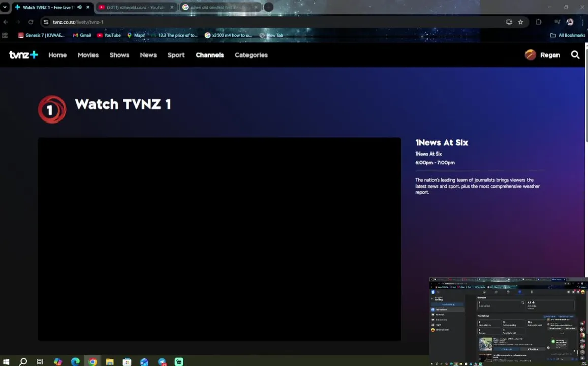Open the Maps bookmark
Viewport: 588px width, 366px height.
pos(136,35)
